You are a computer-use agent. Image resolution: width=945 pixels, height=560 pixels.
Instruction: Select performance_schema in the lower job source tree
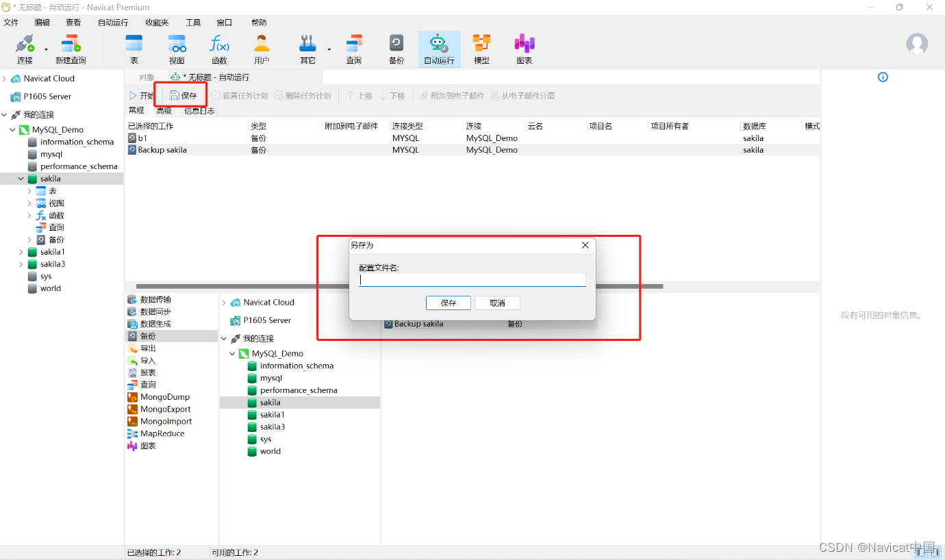(299, 390)
